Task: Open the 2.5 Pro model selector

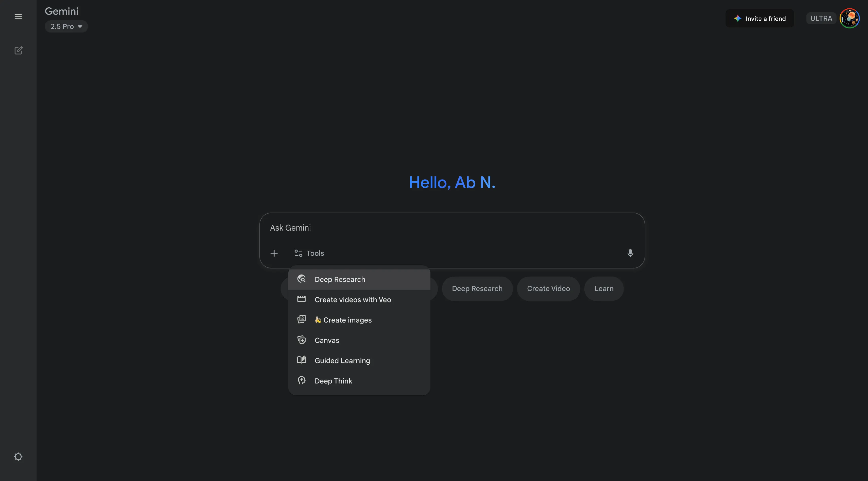Action: 66,26
